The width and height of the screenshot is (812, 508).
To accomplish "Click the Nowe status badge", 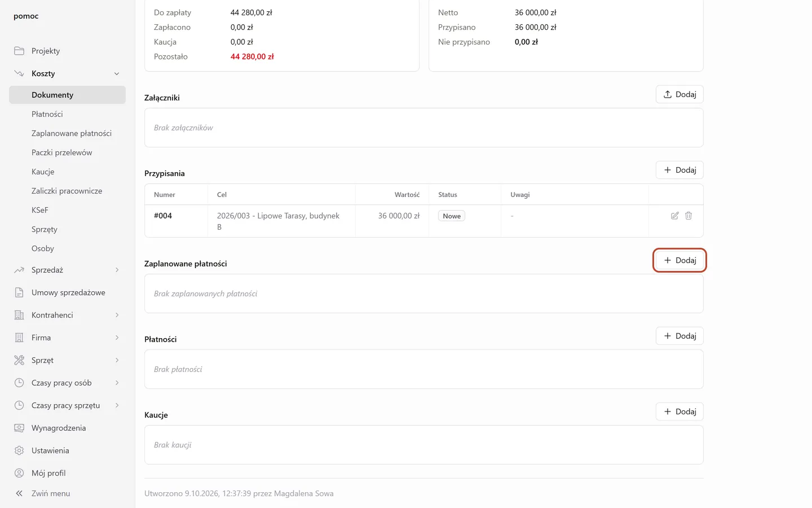I will [452, 216].
